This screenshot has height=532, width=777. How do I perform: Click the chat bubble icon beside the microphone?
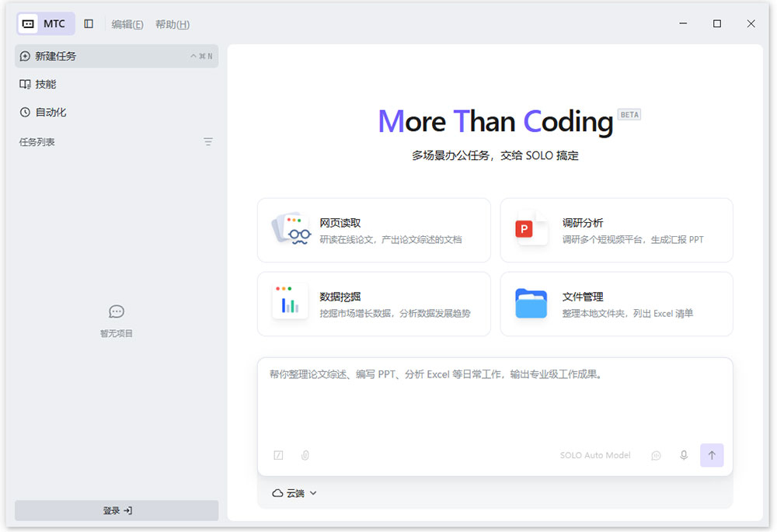pyautogui.click(x=656, y=455)
